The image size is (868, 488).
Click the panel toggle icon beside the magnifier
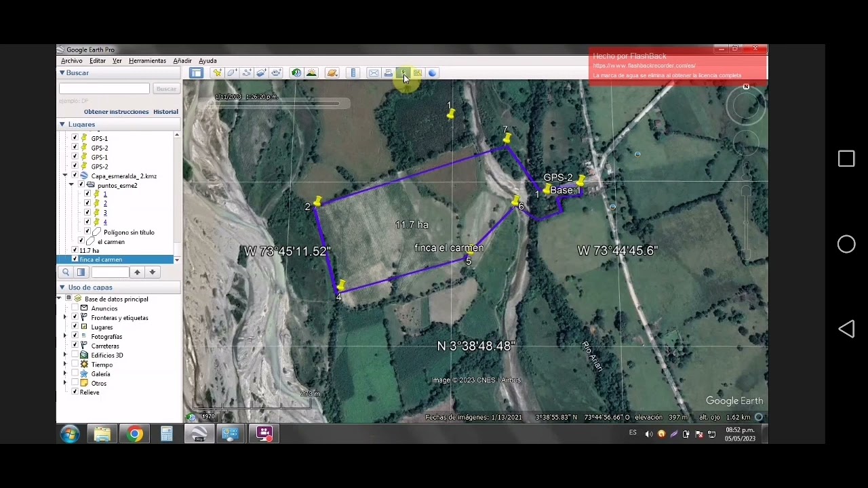click(81, 272)
